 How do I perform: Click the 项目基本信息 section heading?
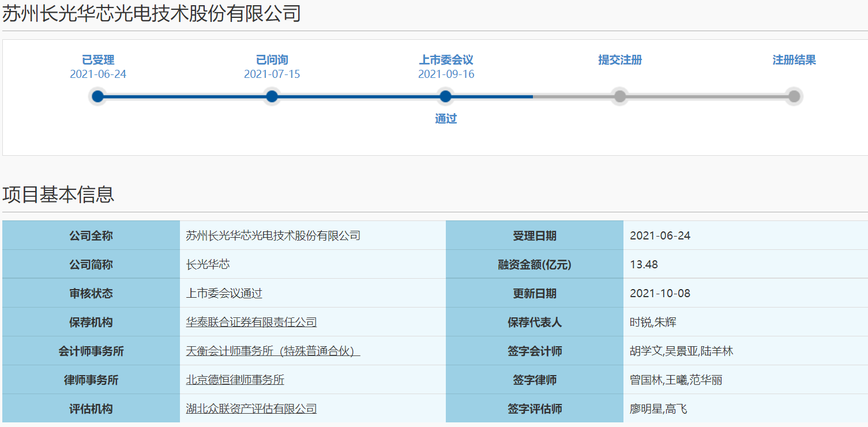tap(58, 194)
